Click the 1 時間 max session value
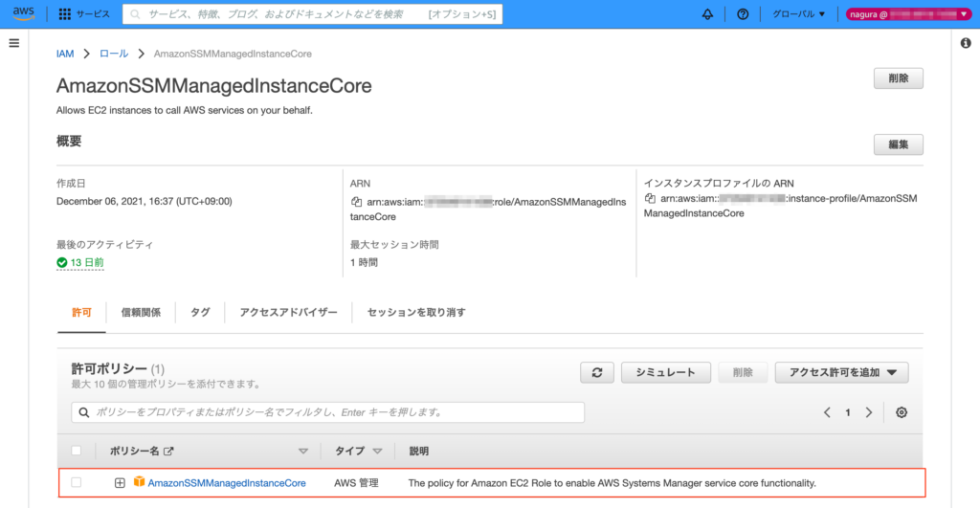The width and height of the screenshot is (980, 508). click(x=364, y=262)
